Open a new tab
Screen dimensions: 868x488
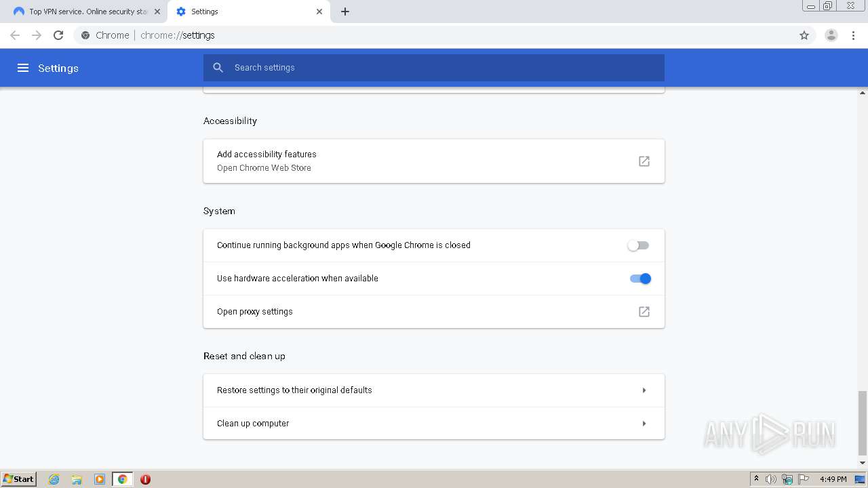(345, 12)
